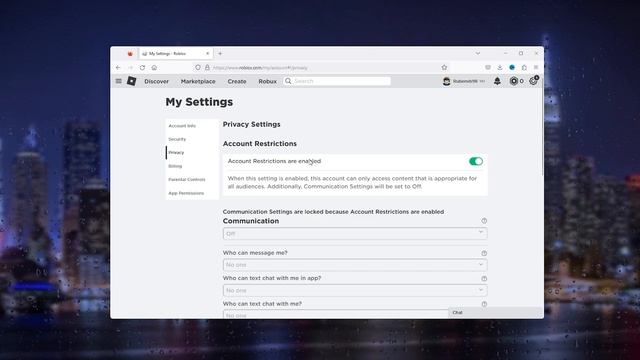The height and width of the screenshot is (360, 640).
Task: Open the list all tabs chevron
Action: 478,53
